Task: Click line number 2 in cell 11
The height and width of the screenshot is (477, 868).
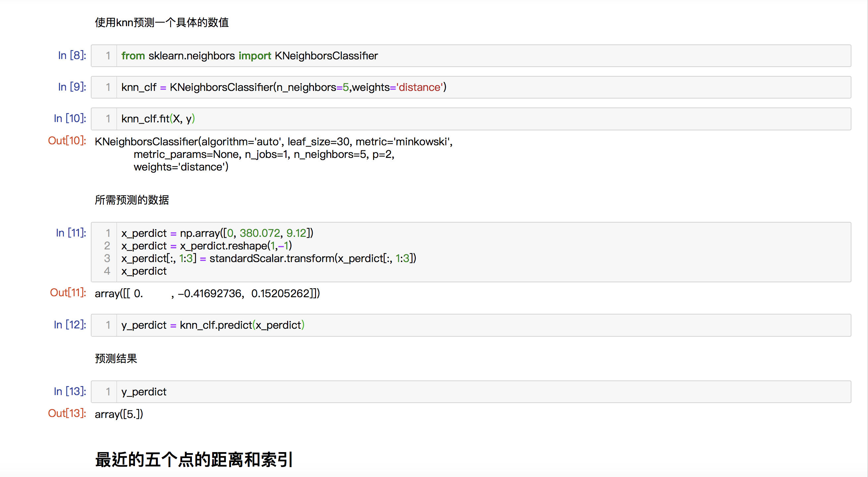Action: click(107, 246)
